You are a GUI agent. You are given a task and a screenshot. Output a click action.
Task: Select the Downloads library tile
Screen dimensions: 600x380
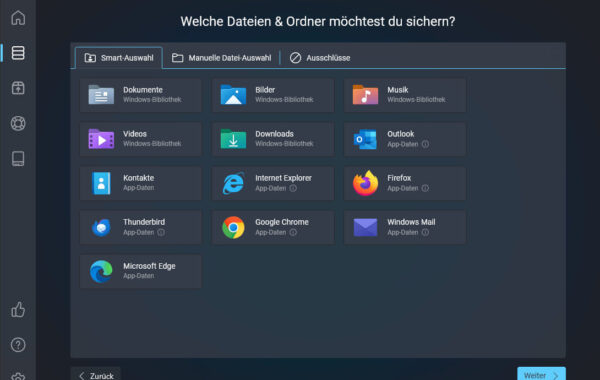pyautogui.click(x=273, y=139)
